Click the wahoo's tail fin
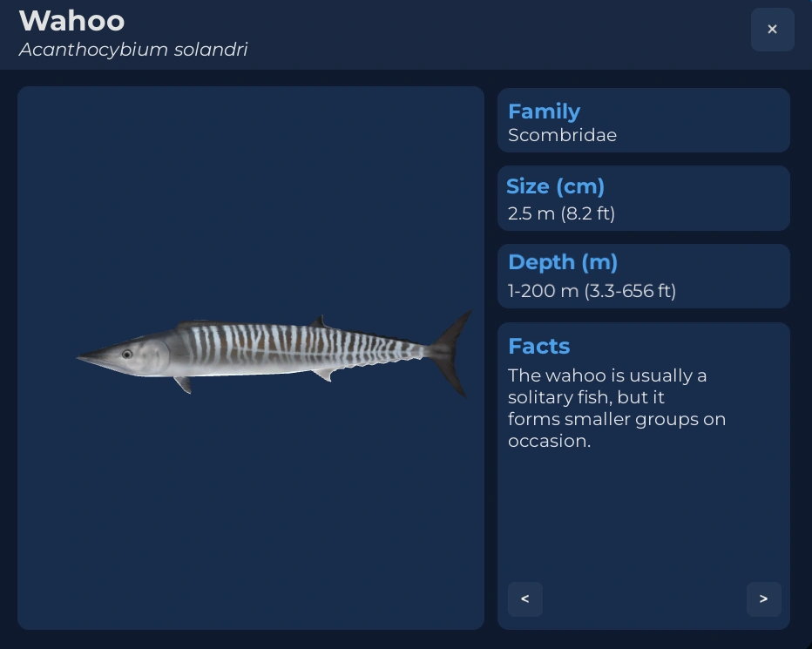812x649 pixels. point(451,353)
